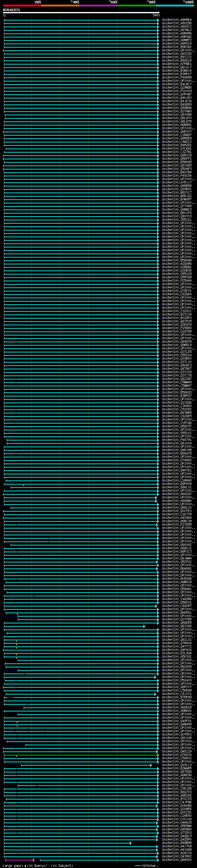Image resolution: width=197 pixels, height=868 pixels.
Task: Click the red ~20% color legend segment
Action: click(x=22, y=6)
